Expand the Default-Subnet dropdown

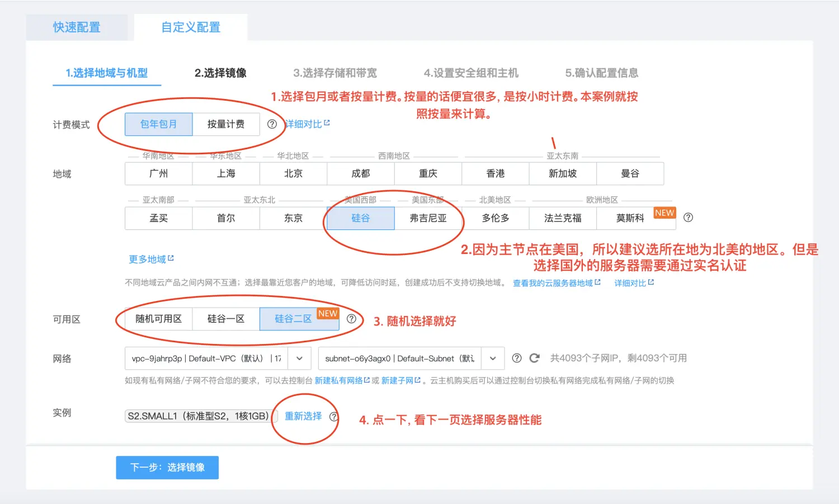(x=493, y=359)
